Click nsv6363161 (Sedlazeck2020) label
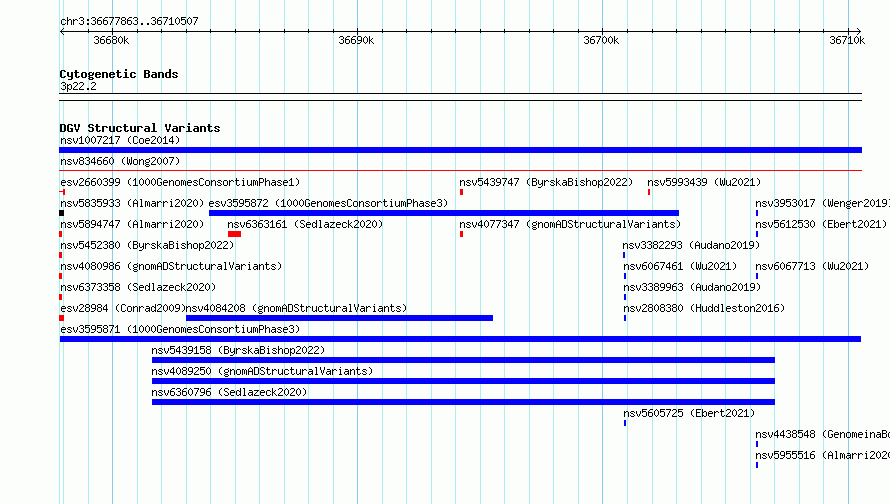 point(305,224)
